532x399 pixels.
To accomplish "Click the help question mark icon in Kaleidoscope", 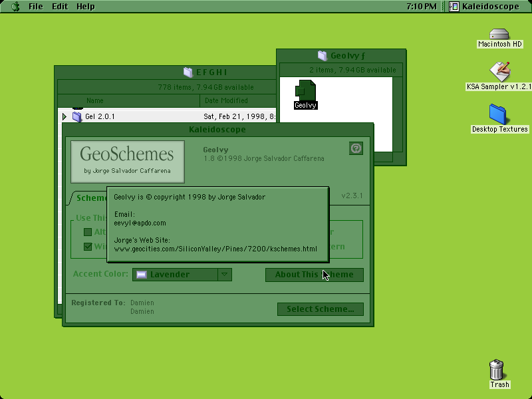I will point(356,148).
